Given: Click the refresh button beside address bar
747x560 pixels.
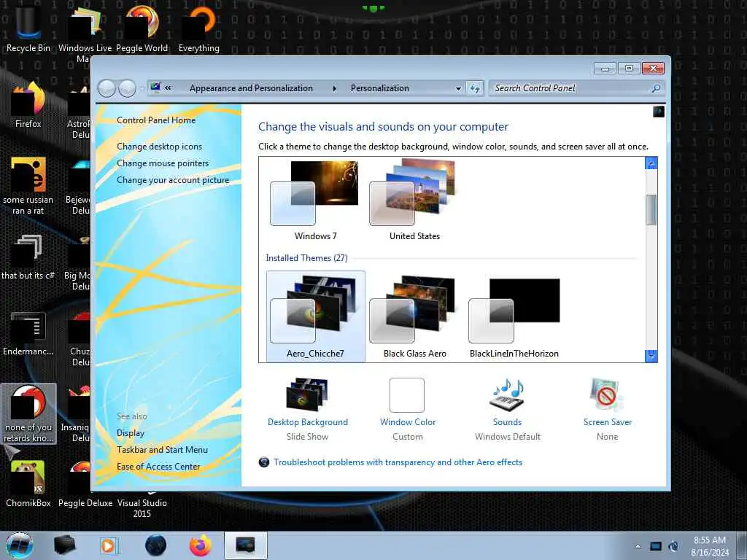Looking at the screenshot, I should click(x=474, y=88).
